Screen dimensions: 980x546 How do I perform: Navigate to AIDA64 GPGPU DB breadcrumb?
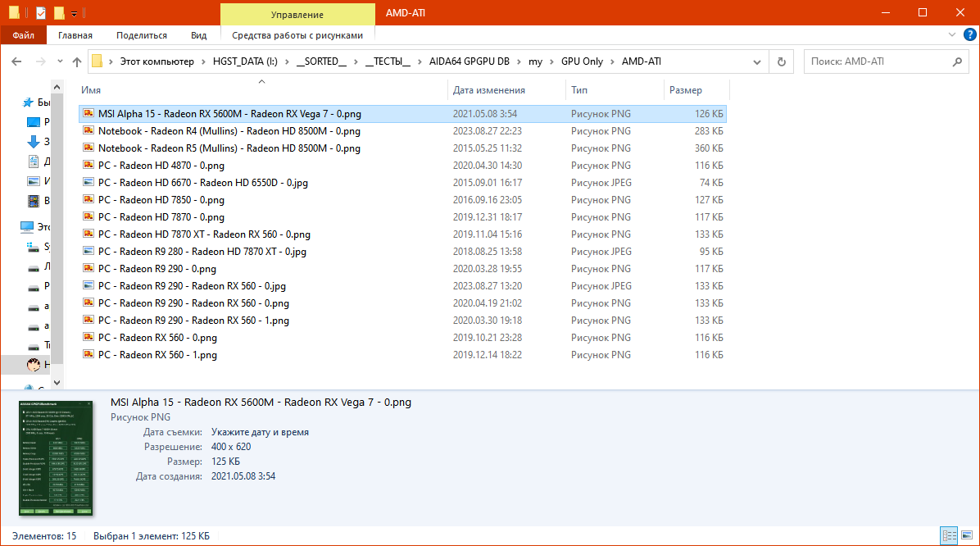click(x=469, y=61)
